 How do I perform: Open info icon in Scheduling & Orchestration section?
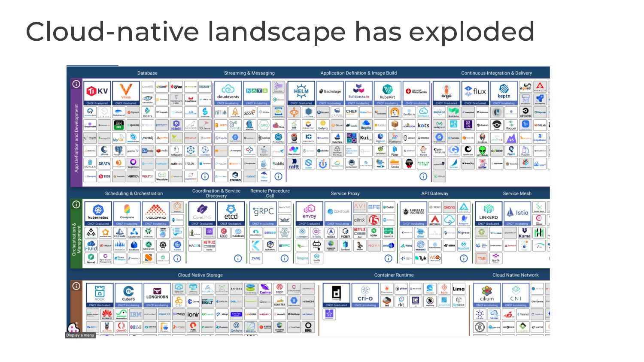click(x=177, y=258)
